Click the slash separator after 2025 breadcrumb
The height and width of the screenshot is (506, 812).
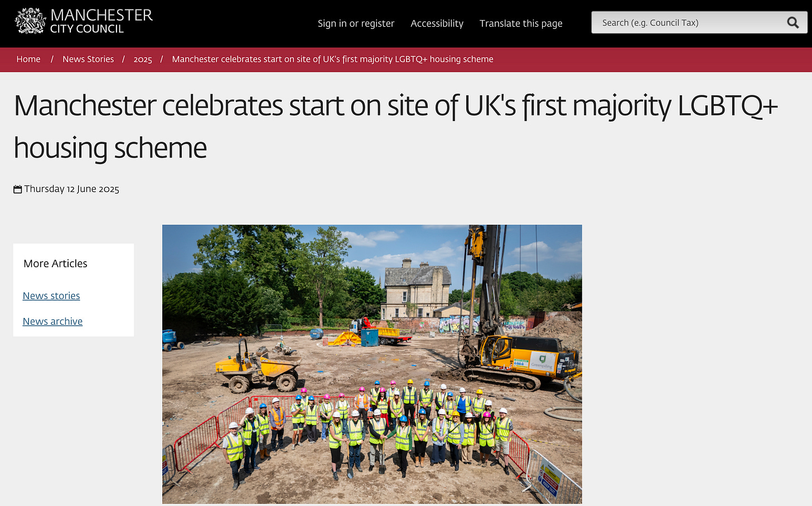[162, 59]
